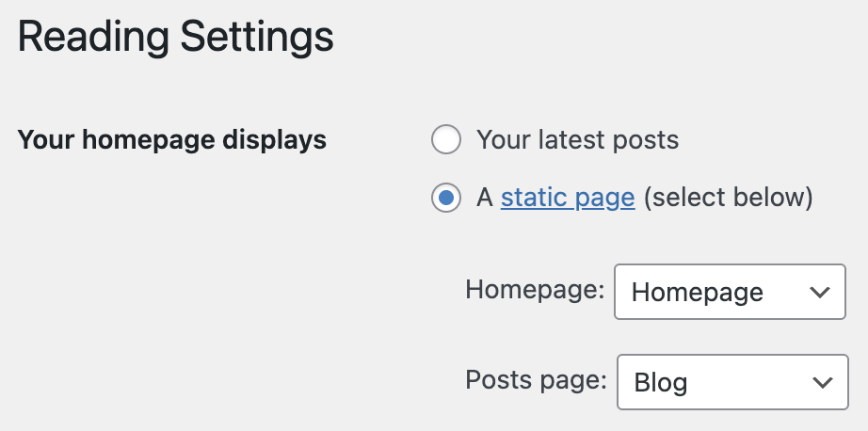Click the chevron arrow in the Homepage dropdown
Viewport: 868px width, 431px height.
(818, 292)
